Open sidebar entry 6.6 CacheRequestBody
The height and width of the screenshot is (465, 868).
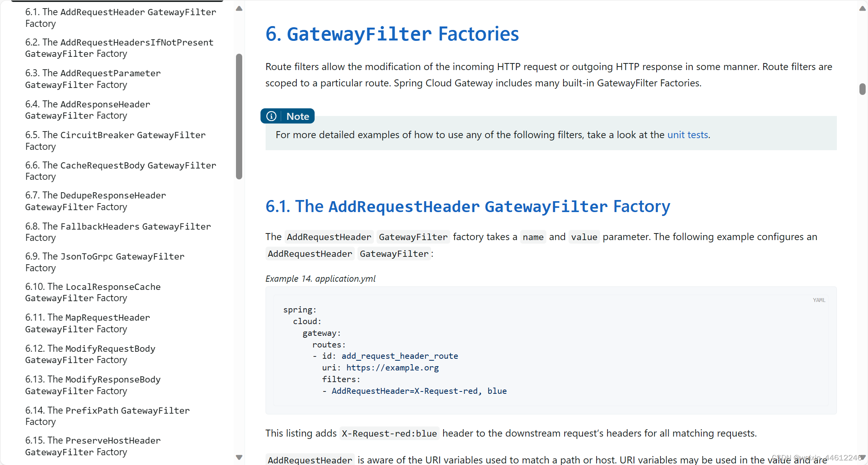click(120, 171)
